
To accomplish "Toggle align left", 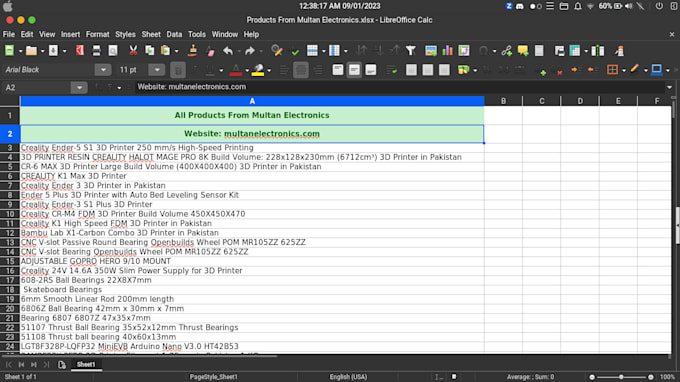I will coord(284,70).
